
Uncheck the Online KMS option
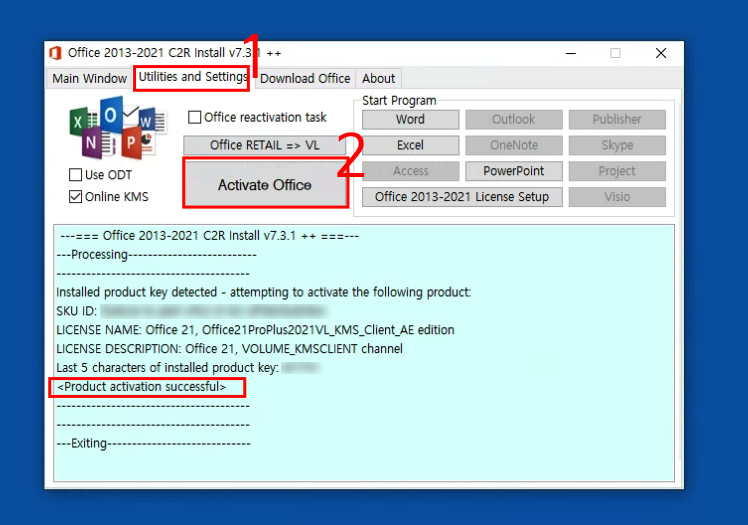pyautogui.click(x=75, y=196)
